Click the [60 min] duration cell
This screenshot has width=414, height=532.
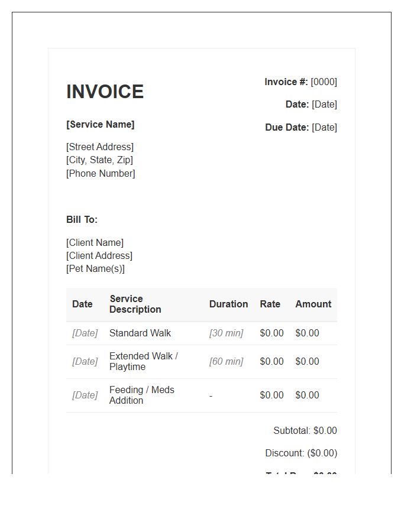pyautogui.click(x=227, y=361)
